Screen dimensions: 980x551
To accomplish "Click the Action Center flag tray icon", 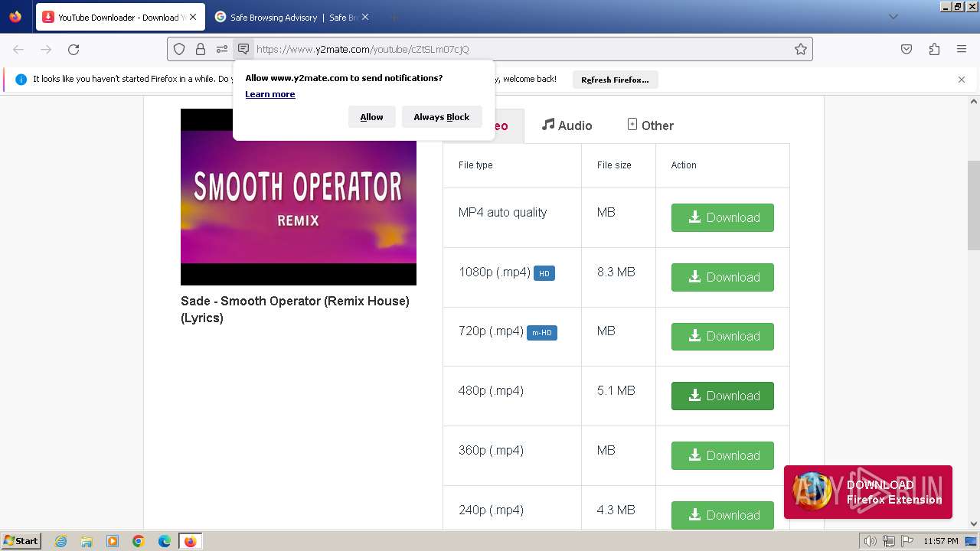I will 906,541.
